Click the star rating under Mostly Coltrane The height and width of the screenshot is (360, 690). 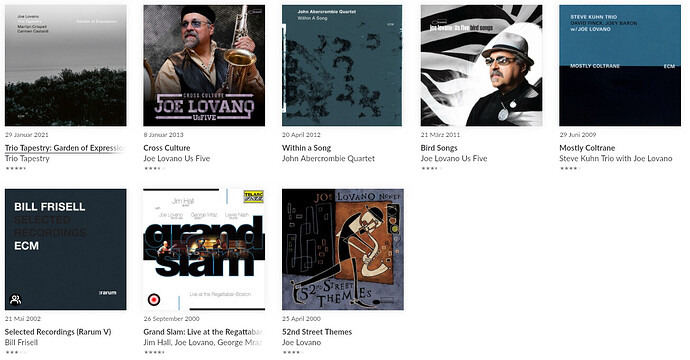[570, 168]
